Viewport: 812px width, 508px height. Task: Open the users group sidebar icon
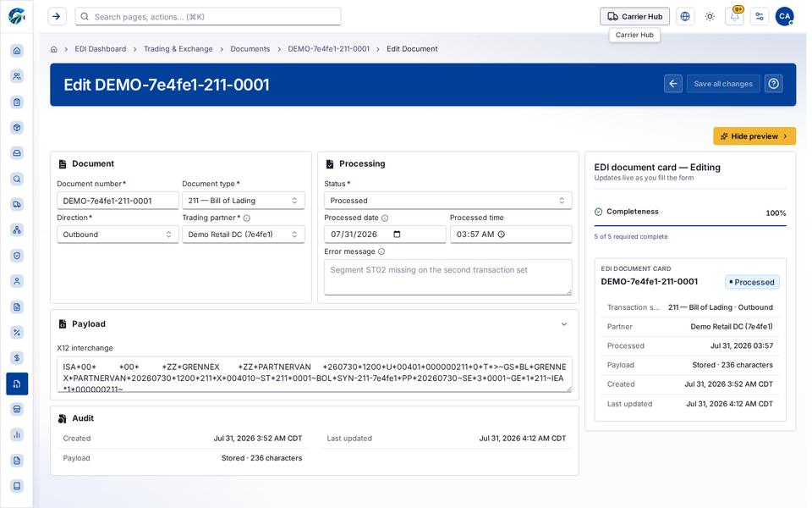[x=17, y=76]
